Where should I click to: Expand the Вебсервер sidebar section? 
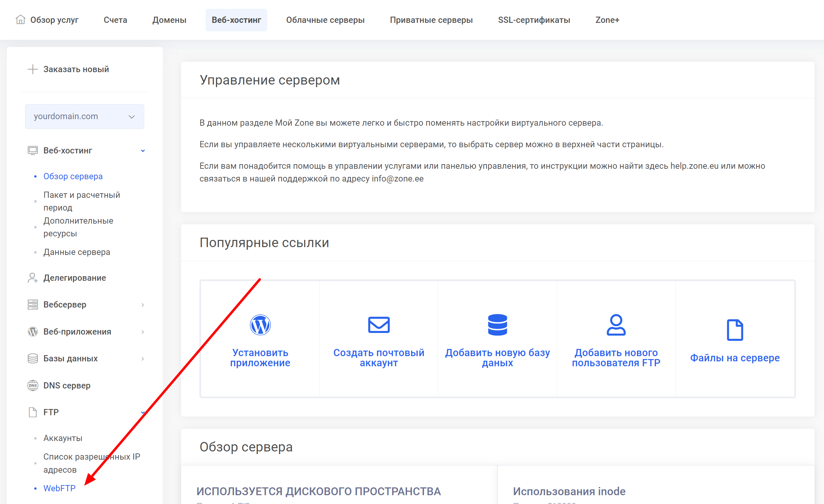pyautogui.click(x=143, y=305)
